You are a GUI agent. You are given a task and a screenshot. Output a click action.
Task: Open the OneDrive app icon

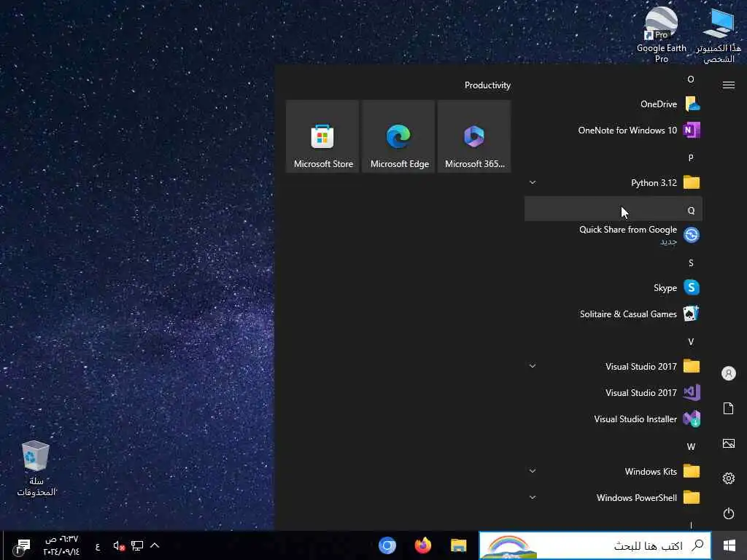pyautogui.click(x=692, y=104)
